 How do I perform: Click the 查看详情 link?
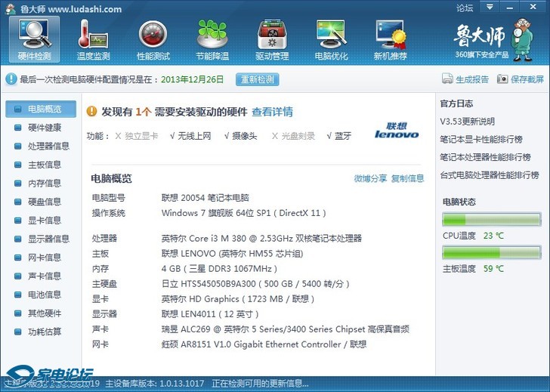coord(272,112)
